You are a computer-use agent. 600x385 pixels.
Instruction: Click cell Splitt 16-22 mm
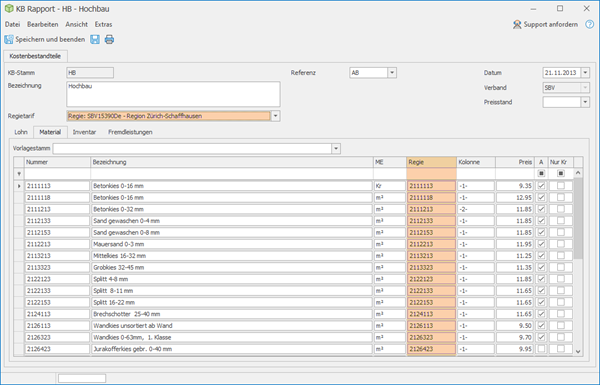click(232, 302)
